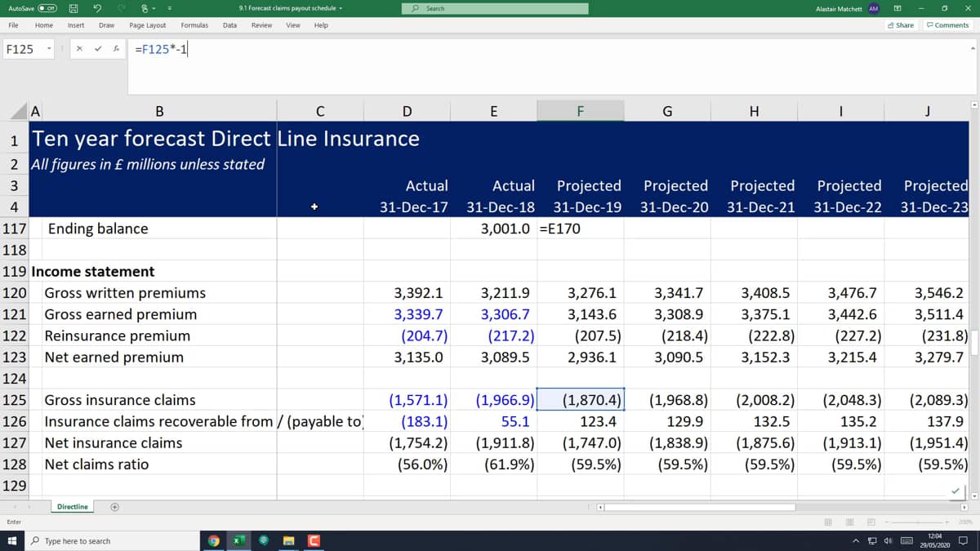Open the Review tab
Image resolution: width=980 pixels, height=551 pixels.
261,25
